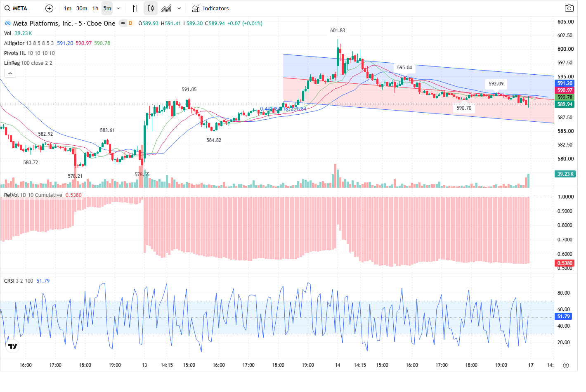Image resolution: width=586 pixels, height=392 pixels.
Task: Click the 592.09 pivot label
Action: 496,84
